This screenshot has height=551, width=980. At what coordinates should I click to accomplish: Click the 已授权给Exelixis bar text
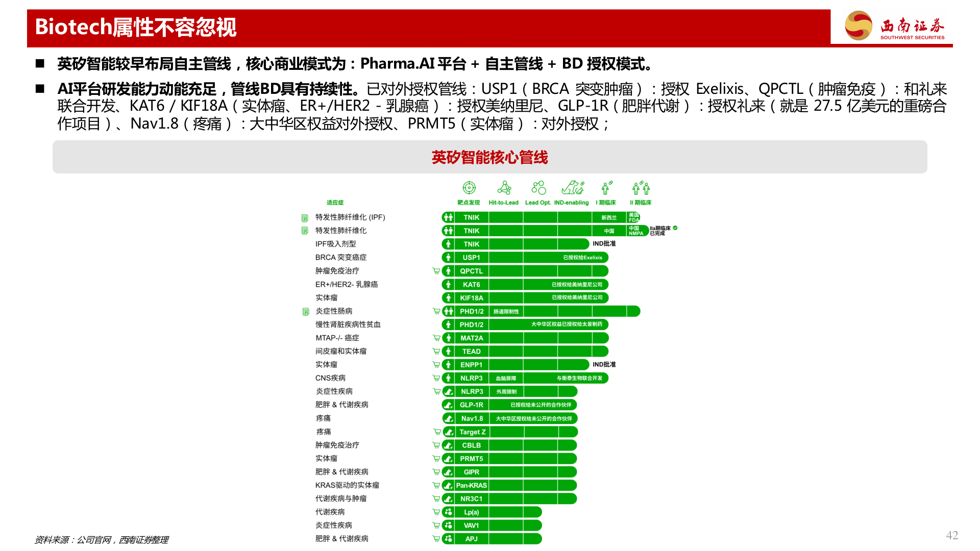coord(582,258)
